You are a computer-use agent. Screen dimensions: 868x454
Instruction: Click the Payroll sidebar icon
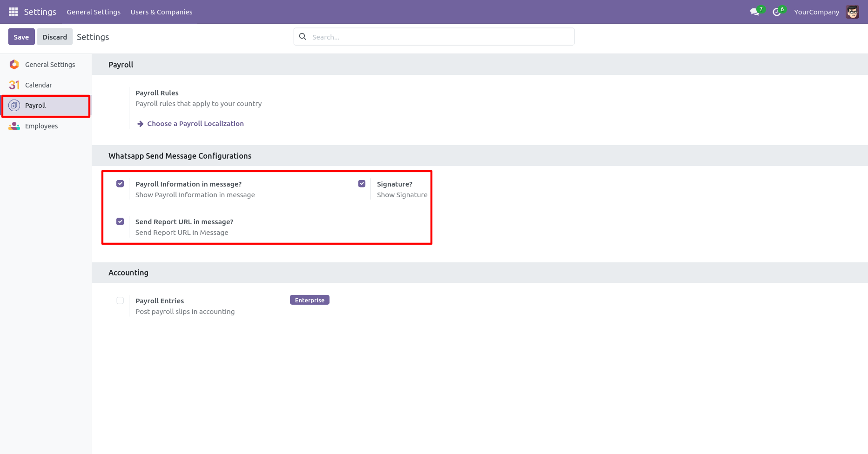[x=14, y=105]
